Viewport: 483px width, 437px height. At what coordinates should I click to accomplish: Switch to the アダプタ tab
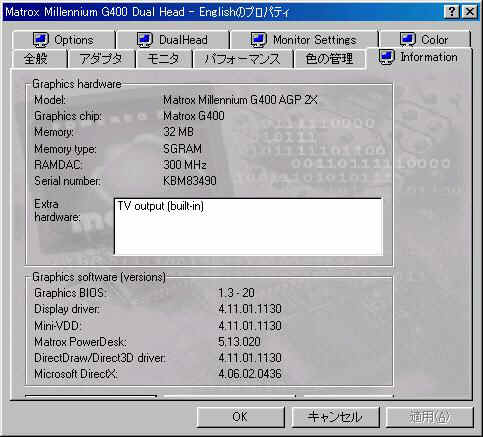[x=101, y=59]
